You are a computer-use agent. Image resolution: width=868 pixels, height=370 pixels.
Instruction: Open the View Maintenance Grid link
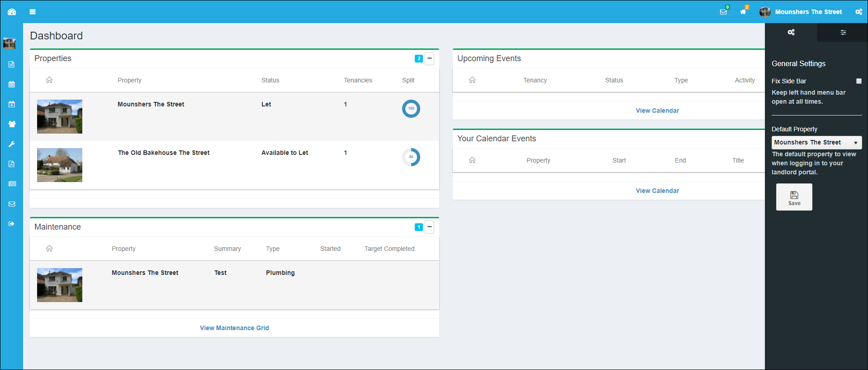click(234, 328)
